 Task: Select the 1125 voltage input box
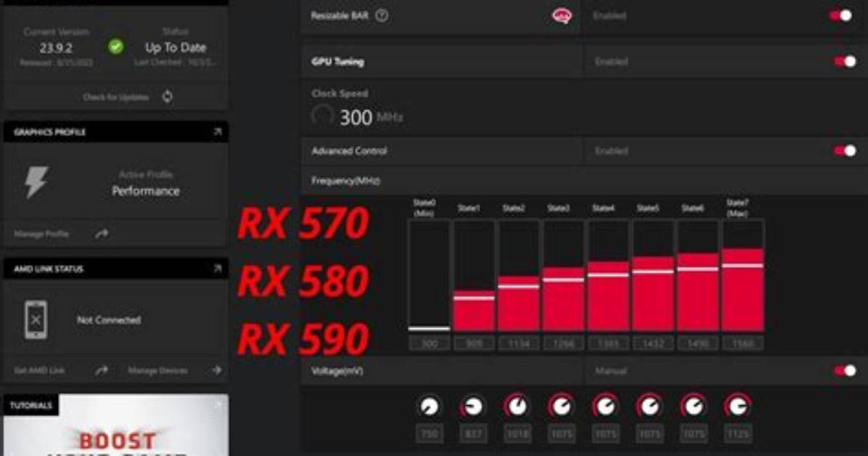click(737, 433)
